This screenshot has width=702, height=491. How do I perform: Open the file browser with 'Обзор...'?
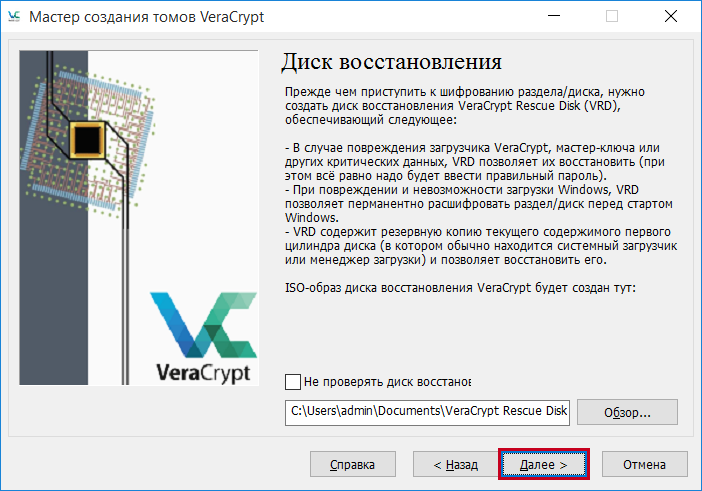point(627,412)
